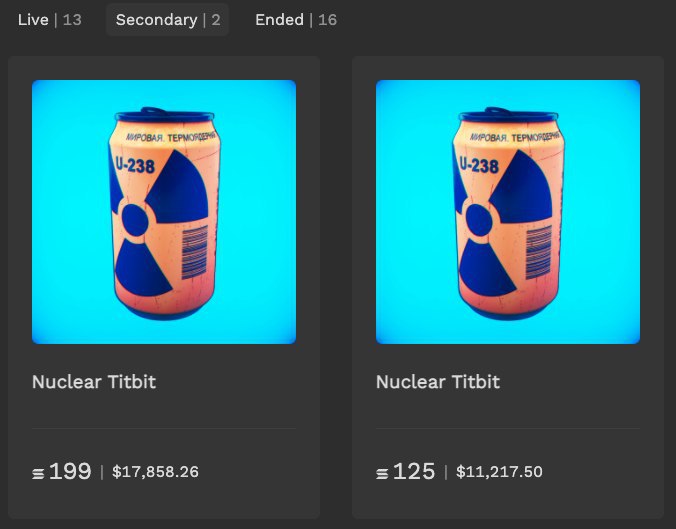Click the U-238 label on the 125 listing's can
676x529 pixels.
[x=479, y=166]
